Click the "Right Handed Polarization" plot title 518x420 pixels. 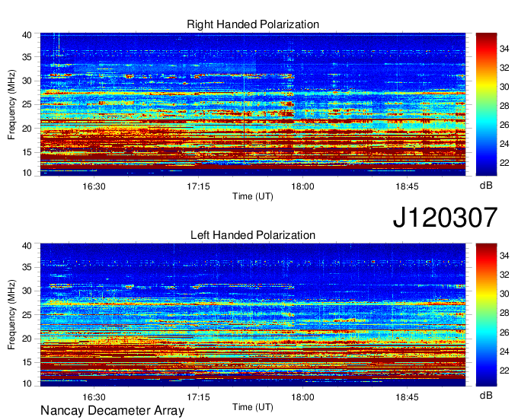pyautogui.click(x=253, y=24)
